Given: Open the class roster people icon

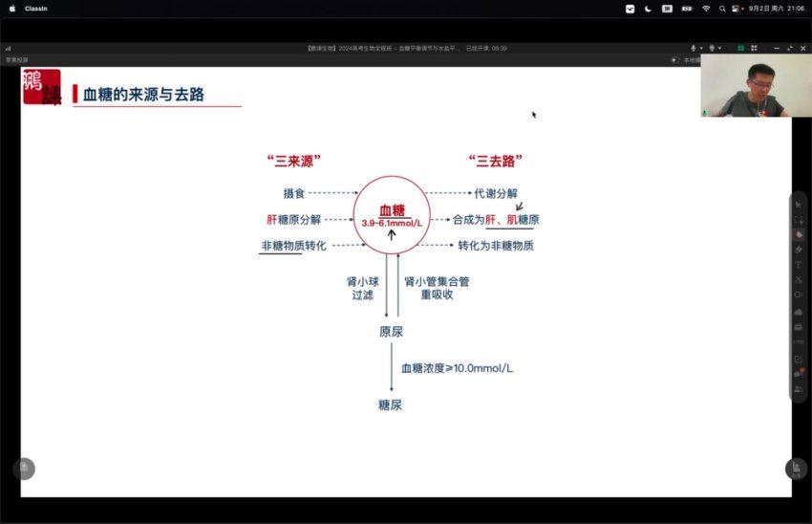Looking at the screenshot, I should pyautogui.click(x=799, y=389).
